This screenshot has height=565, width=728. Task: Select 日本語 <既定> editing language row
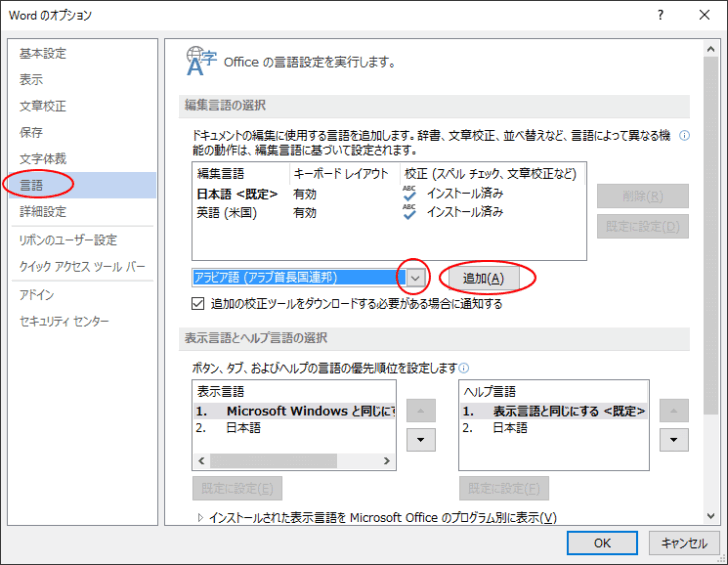pos(389,194)
